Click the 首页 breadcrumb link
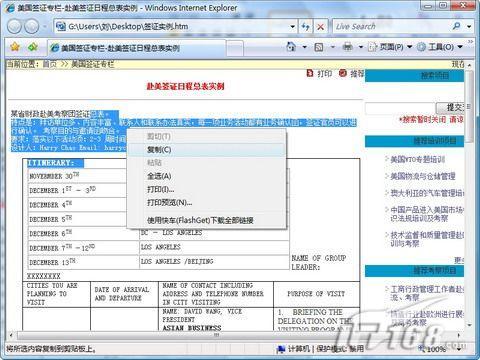 (x=50, y=64)
